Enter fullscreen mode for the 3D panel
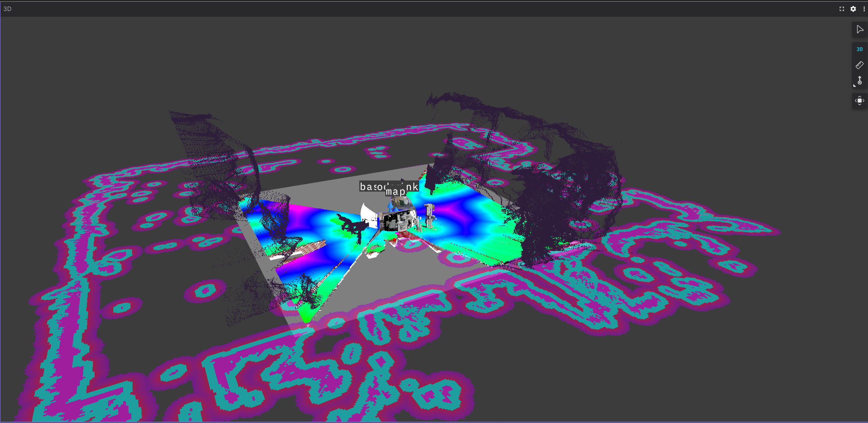The image size is (868, 423). (x=842, y=9)
